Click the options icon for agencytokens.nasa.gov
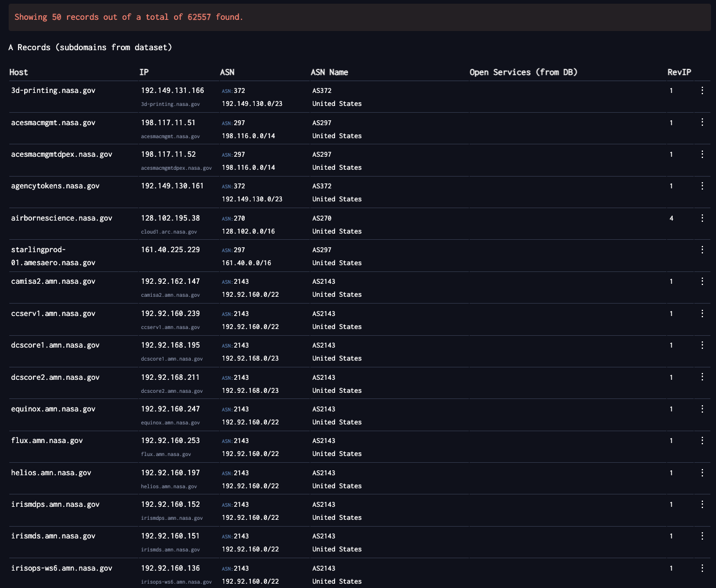The width and height of the screenshot is (716, 588). coord(702,186)
